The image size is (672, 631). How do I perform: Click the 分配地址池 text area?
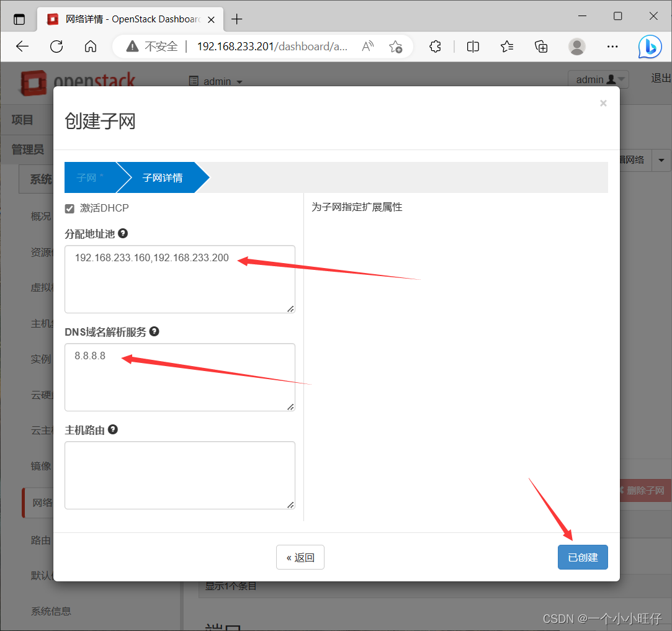tap(180, 279)
